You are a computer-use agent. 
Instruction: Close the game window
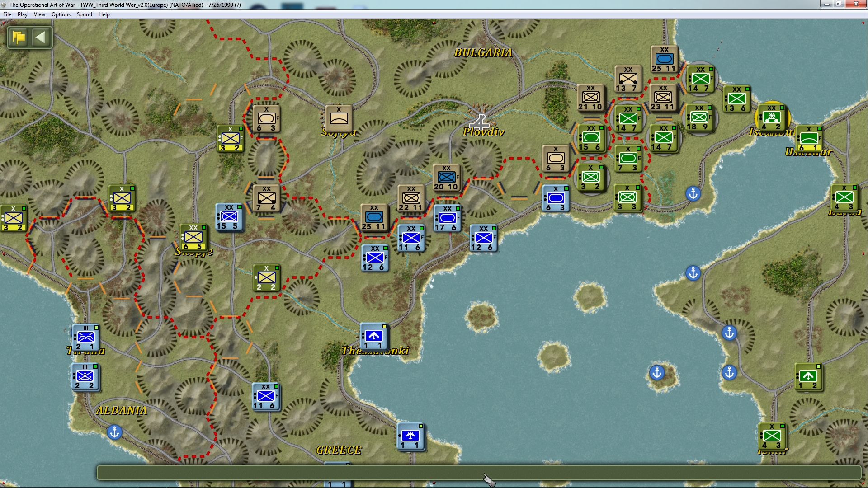855,5
